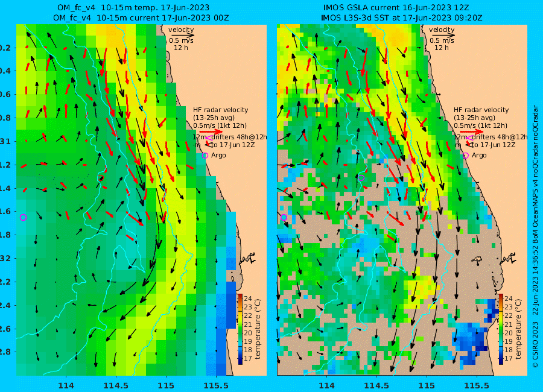Click longitude label '114.5' under left map

[116, 385]
